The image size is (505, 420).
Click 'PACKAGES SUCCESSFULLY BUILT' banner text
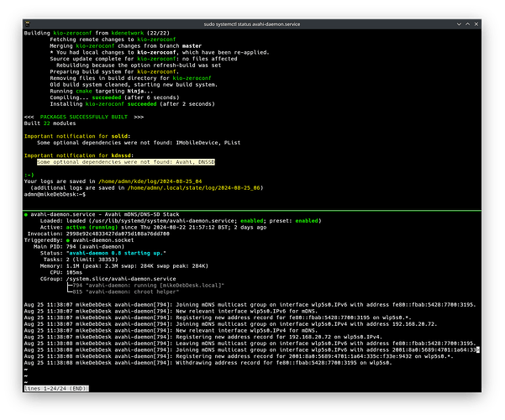pyautogui.click(x=84, y=117)
